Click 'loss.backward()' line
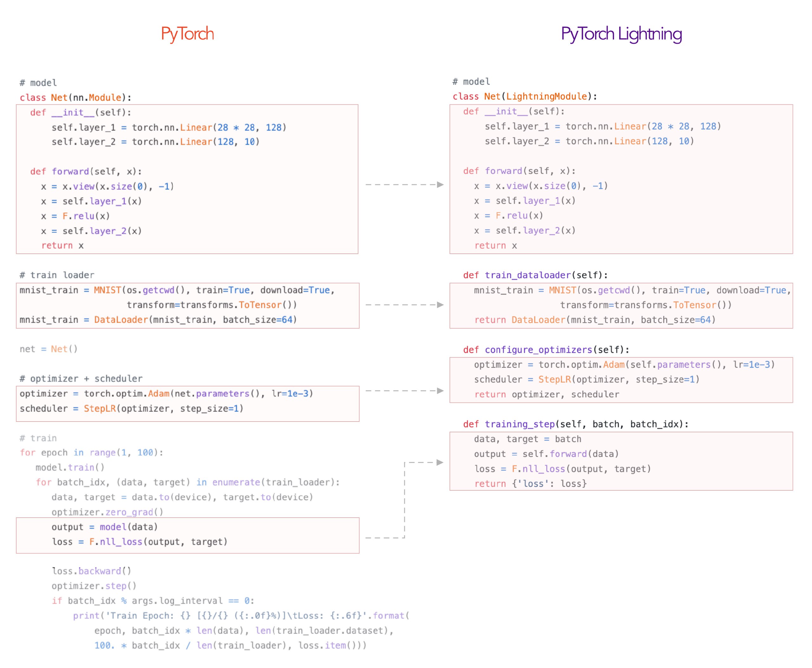This screenshot has height=668, width=812. click(91, 571)
